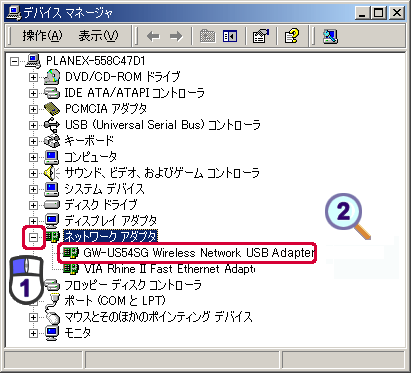Screen dimensions: 411x373
Task: Expand the サウンド、ビデオ、およびゲーム コントローラ node
Action: tap(33, 173)
